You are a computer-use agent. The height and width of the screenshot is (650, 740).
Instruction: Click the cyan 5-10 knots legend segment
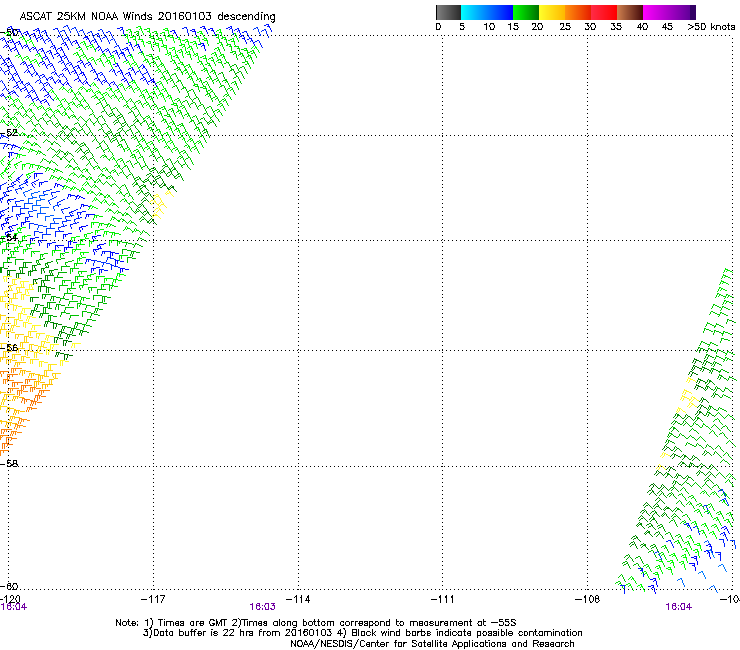pyautogui.click(x=474, y=12)
